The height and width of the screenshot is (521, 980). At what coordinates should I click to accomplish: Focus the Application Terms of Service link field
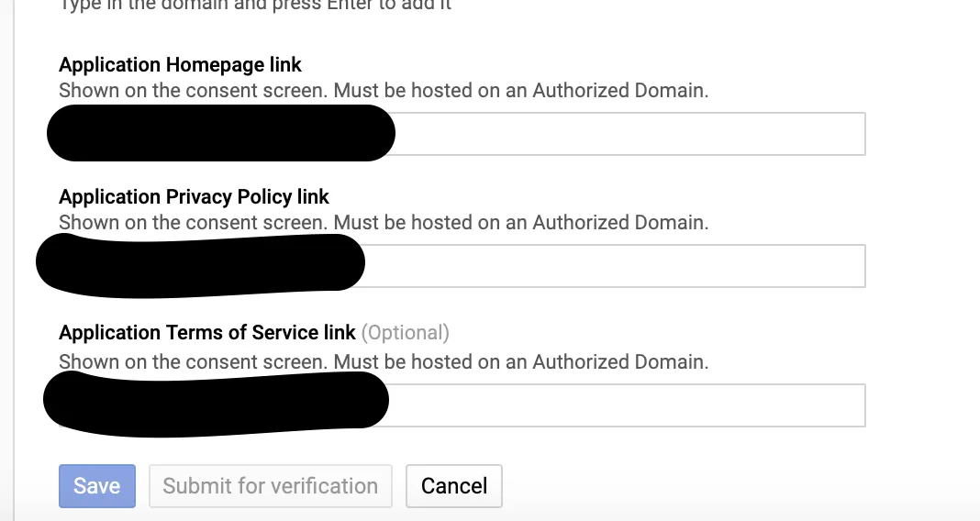tap(462, 405)
